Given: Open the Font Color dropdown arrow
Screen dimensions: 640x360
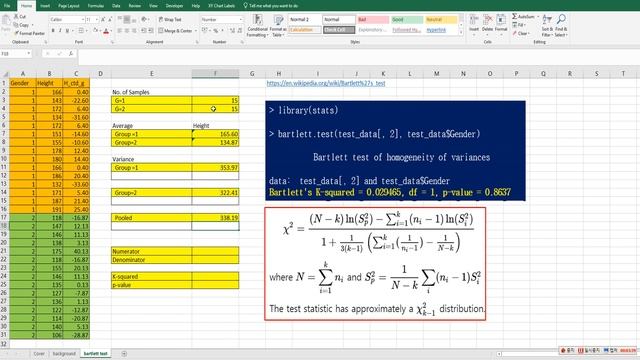Looking at the screenshot, I should [x=111, y=31].
